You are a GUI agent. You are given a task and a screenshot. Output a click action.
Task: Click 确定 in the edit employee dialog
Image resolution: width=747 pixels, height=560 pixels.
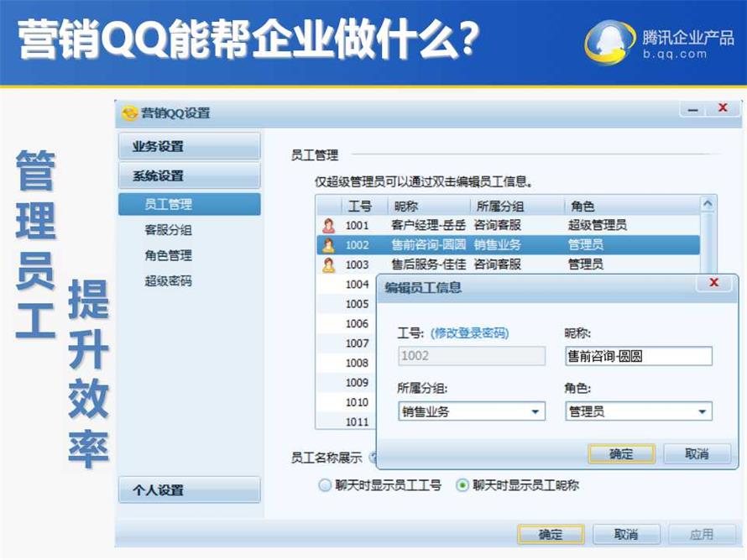click(621, 454)
